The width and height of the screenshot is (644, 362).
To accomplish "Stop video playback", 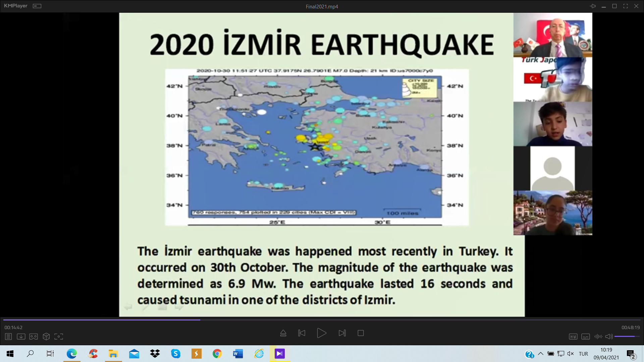I will pyautogui.click(x=361, y=333).
